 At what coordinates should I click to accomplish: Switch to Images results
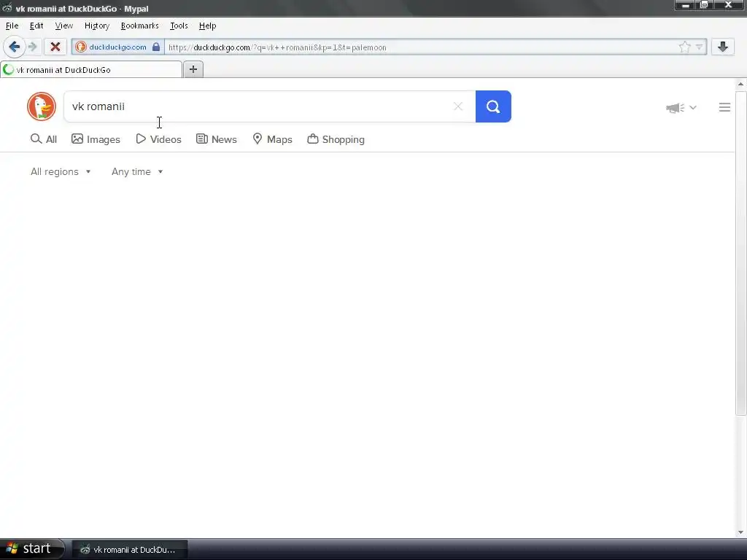coord(96,139)
